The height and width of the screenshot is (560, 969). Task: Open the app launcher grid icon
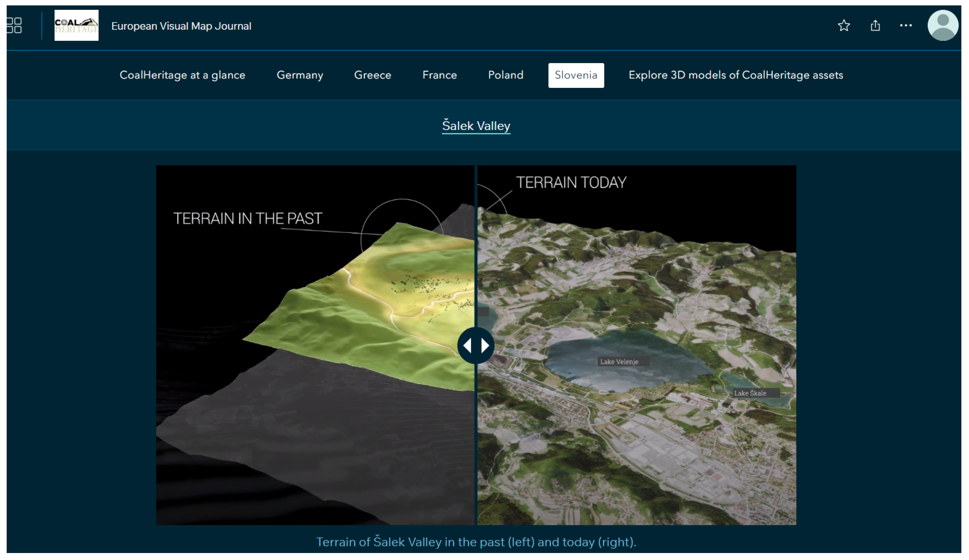(14, 25)
